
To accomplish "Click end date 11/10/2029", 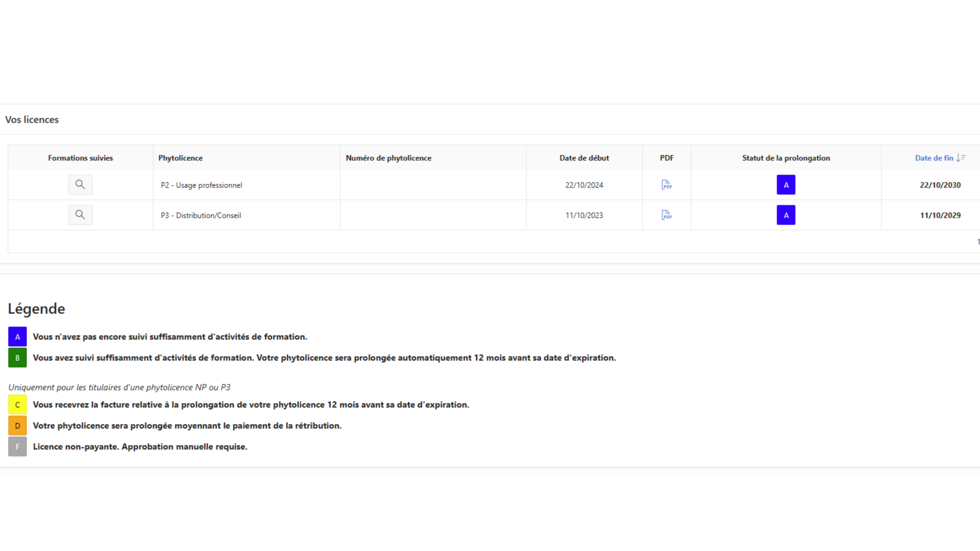I will [x=940, y=215].
